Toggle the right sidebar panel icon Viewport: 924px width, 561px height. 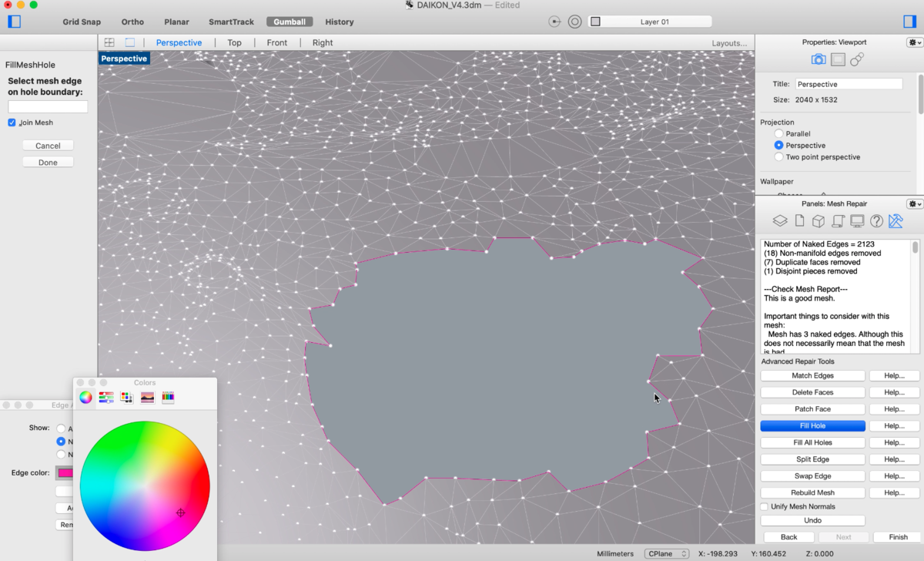910,22
